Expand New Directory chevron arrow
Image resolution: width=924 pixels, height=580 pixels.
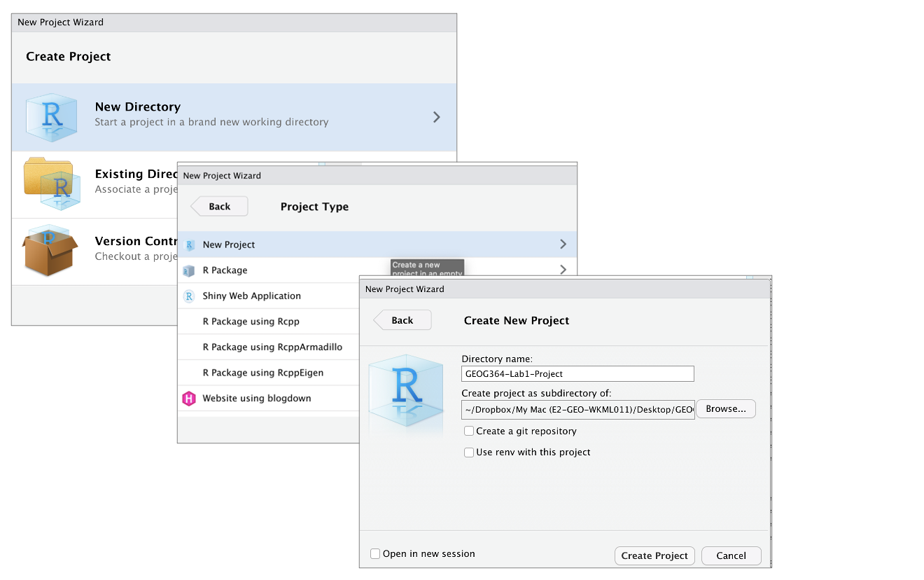pos(436,118)
